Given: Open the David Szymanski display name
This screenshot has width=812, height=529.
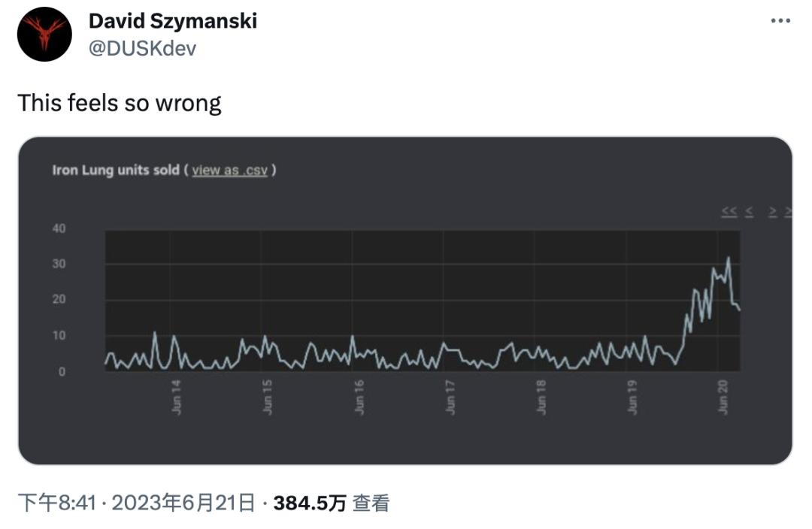Looking at the screenshot, I should click(173, 21).
